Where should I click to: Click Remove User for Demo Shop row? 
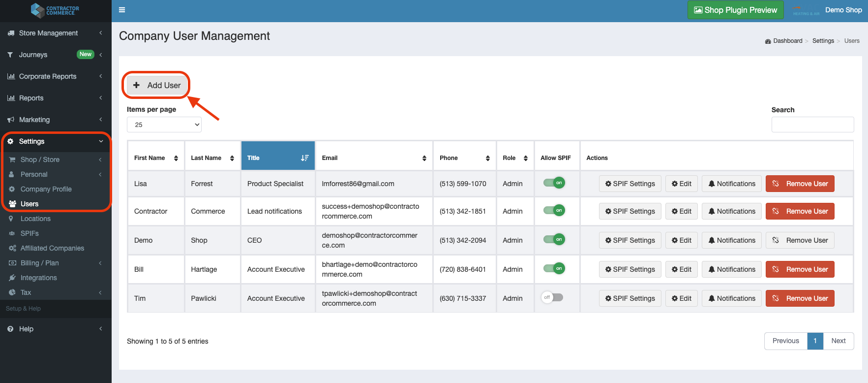[x=800, y=240]
